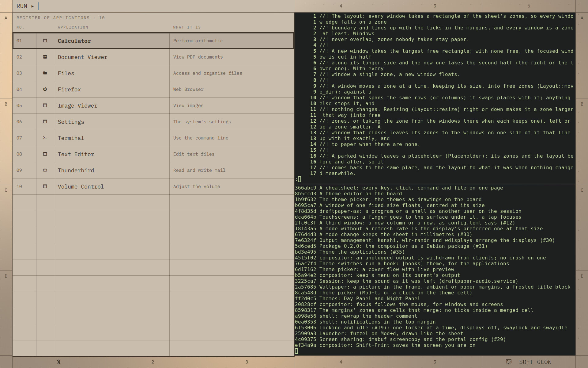The height and width of the screenshot is (368, 588).
Task: Click the Firefox browser icon
Action: (x=45, y=89)
